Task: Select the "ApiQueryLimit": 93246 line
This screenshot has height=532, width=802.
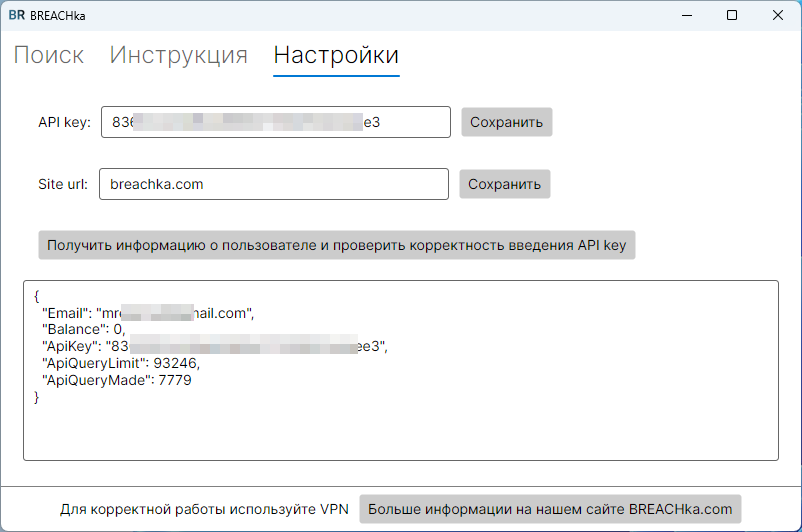Action: click(121, 363)
